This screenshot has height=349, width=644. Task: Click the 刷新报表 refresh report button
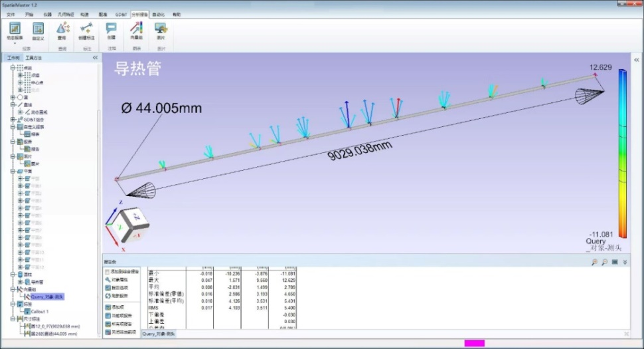tap(121, 295)
